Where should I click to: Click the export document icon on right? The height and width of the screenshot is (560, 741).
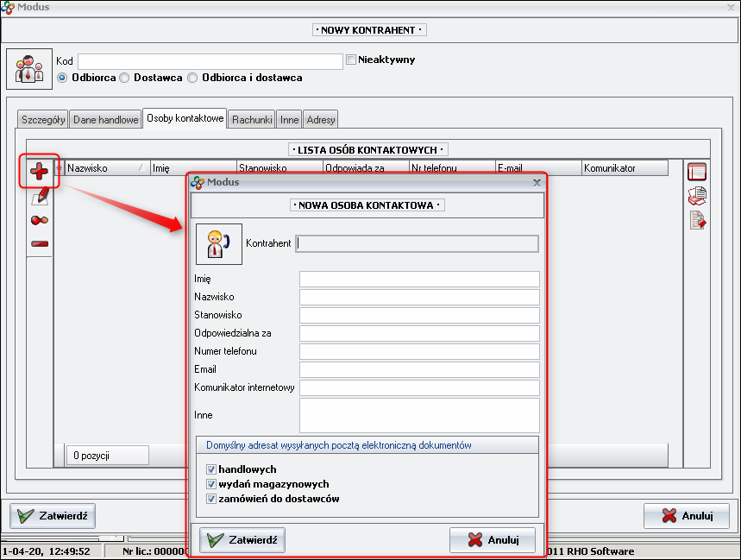coord(697,221)
